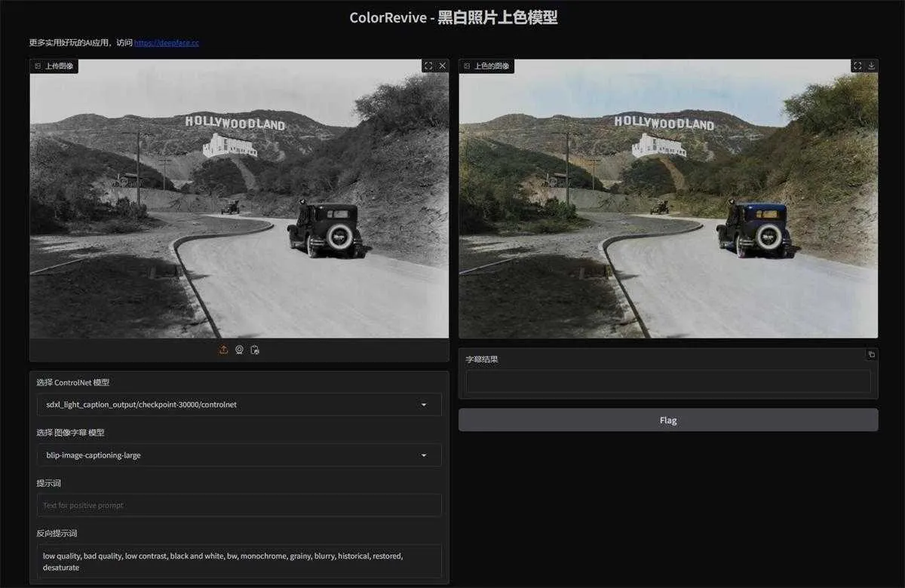Click the webcam capture icon
The image size is (905, 588).
239,350
